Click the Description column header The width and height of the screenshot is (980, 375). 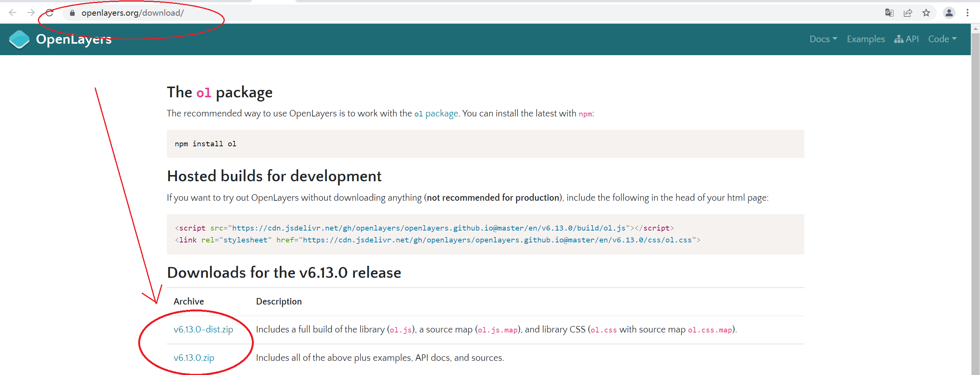click(279, 301)
